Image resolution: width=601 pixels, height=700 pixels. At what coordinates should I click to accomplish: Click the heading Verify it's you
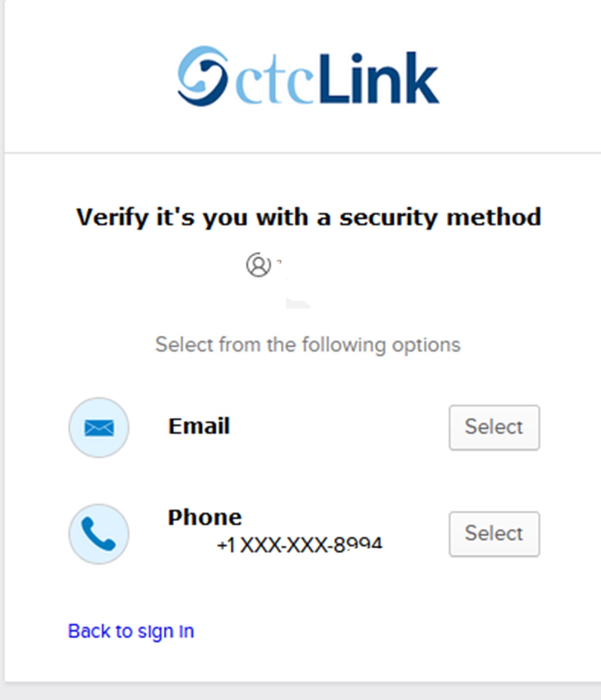pos(308,216)
